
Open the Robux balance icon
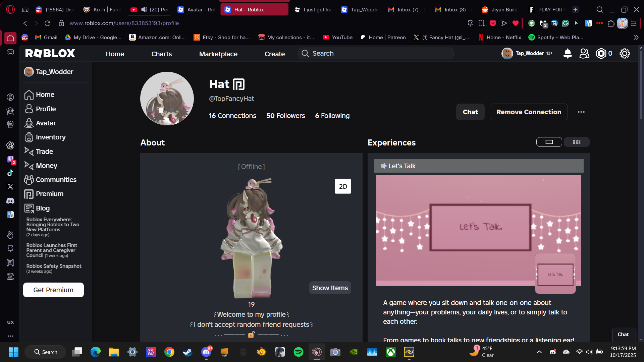[x=601, y=54]
